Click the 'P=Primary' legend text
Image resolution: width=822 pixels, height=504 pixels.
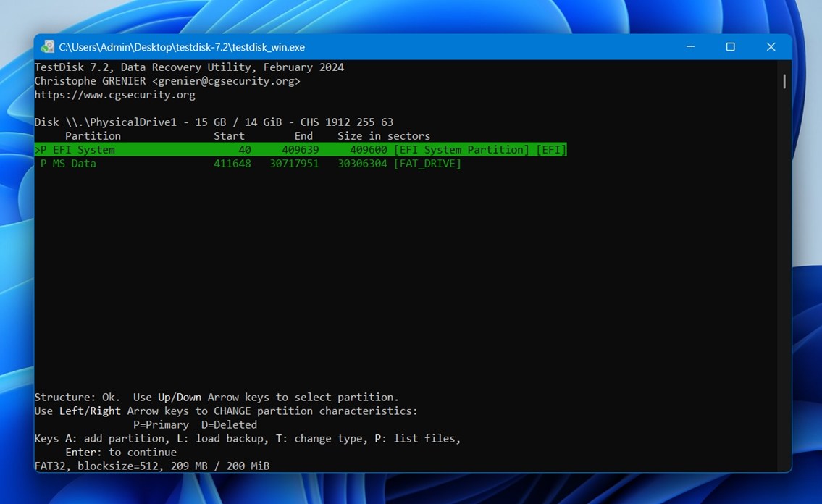[161, 424]
